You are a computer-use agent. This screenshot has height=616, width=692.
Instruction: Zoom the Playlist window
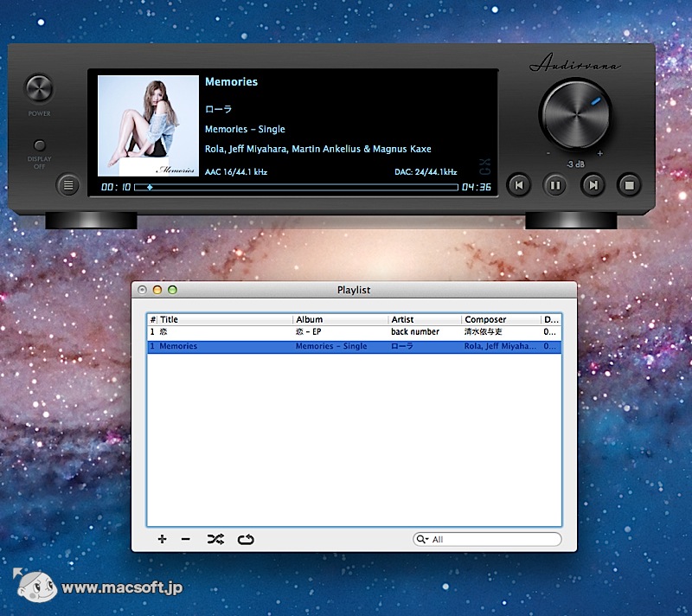[172, 290]
